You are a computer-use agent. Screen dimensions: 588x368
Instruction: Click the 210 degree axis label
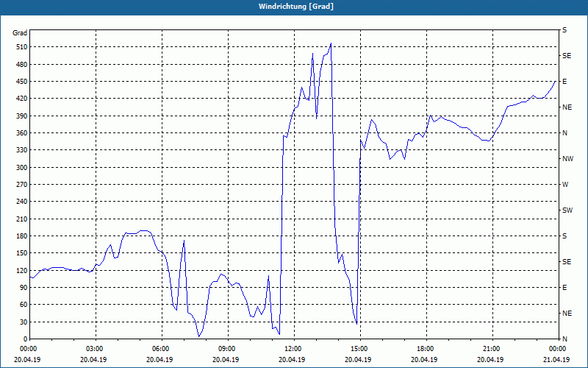pos(21,219)
